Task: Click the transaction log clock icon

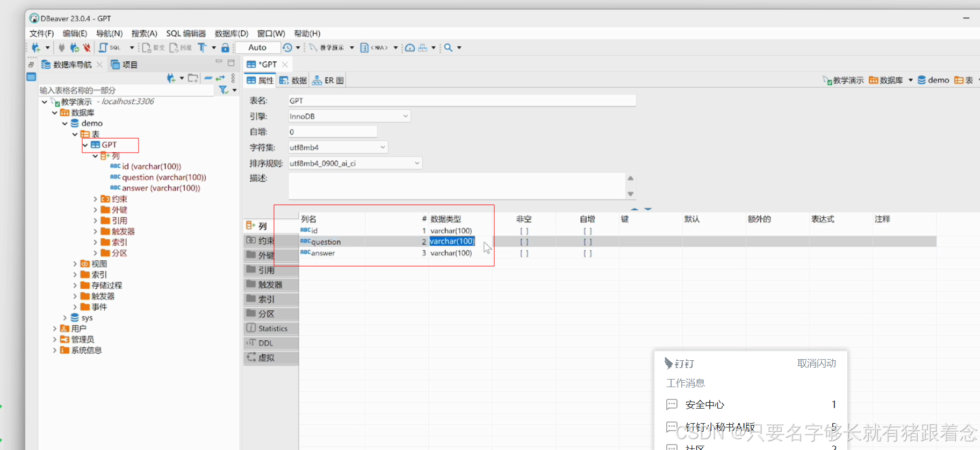Action: point(287,47)
